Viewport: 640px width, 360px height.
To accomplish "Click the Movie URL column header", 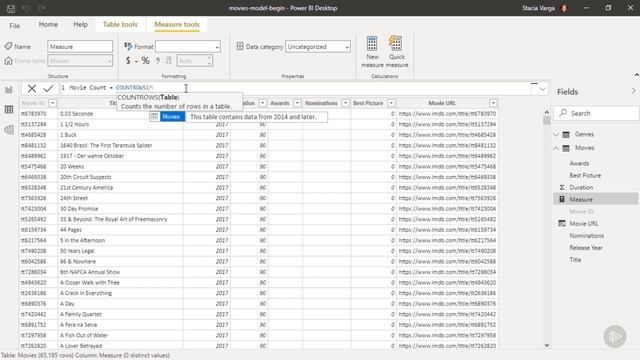I will pyautogui.click(x=442, y=103).
